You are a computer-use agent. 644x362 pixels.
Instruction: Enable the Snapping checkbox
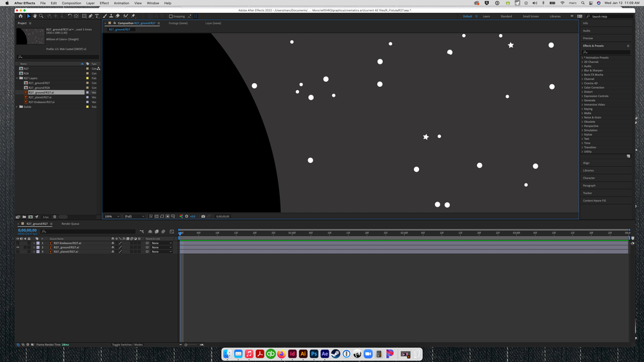(x=170, y=16)
